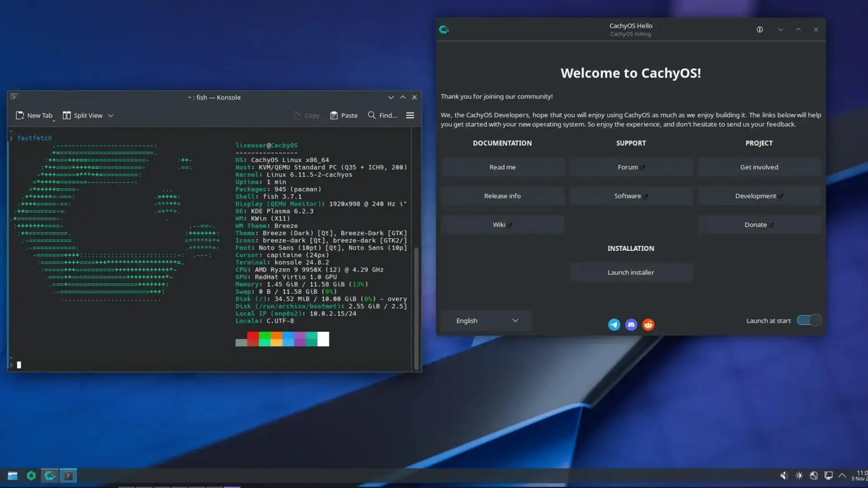
Task: Open the Discord community icon
Action: (631, 324)
